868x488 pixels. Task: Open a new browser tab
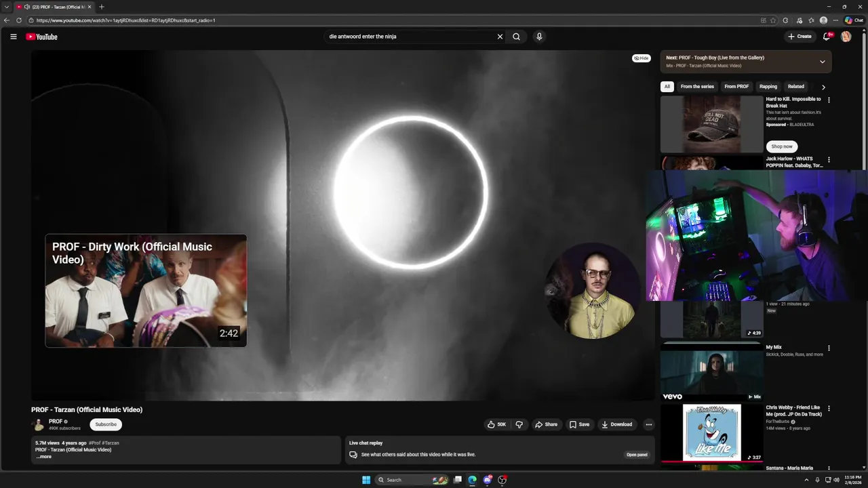[101, 7]
